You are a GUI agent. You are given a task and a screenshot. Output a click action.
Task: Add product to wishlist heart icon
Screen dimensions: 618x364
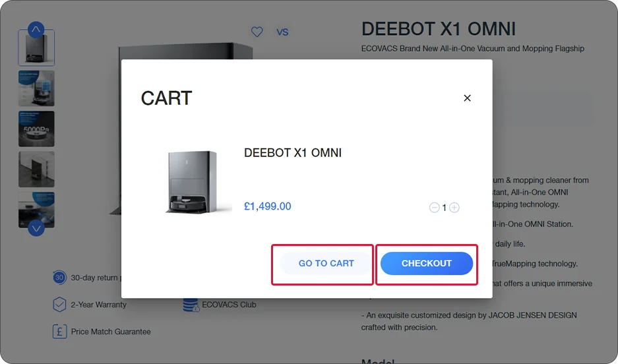point(257,32)
